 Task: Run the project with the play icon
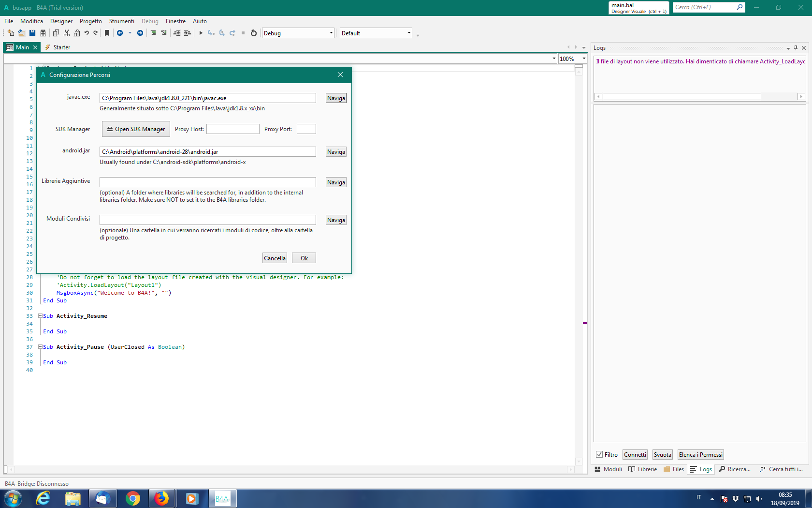point(201,33)
